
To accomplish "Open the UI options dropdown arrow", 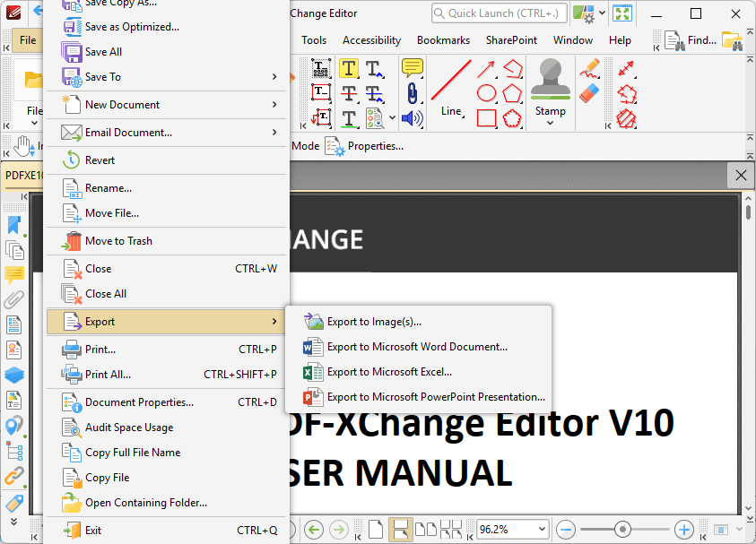I will tap(602, 13).
